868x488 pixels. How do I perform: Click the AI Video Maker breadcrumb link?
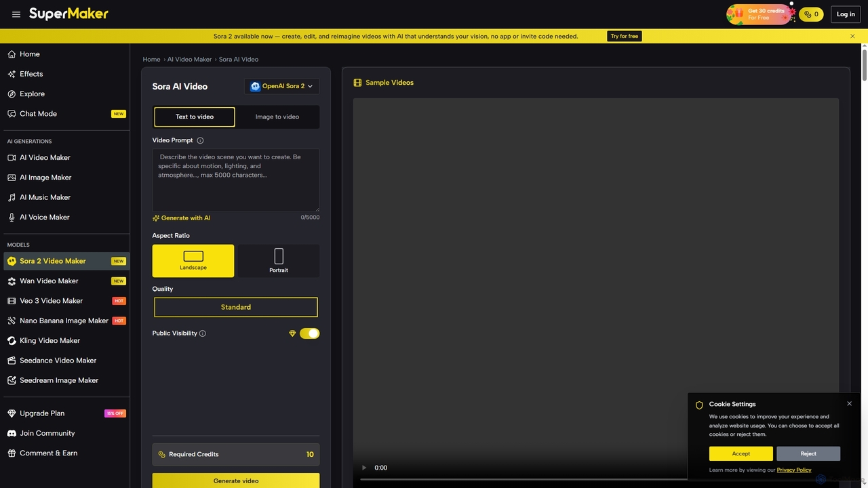190,60
